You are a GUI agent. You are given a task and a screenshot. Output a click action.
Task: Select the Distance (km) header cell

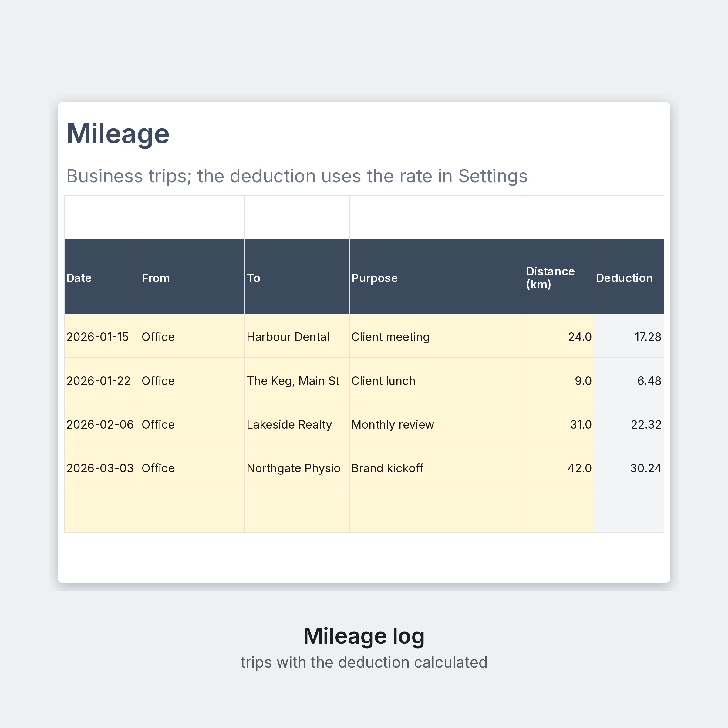pyautogui.click(x=559, y=276)
